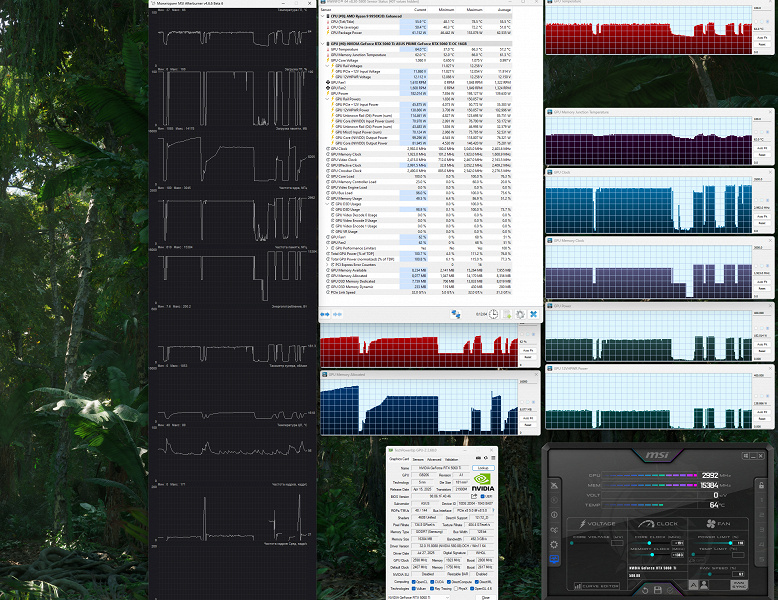Open HWiNFO settings gear icon in toolbar
Image resolution: width=778 pixels, height=600 pixels.
click(x=520, y=314)
